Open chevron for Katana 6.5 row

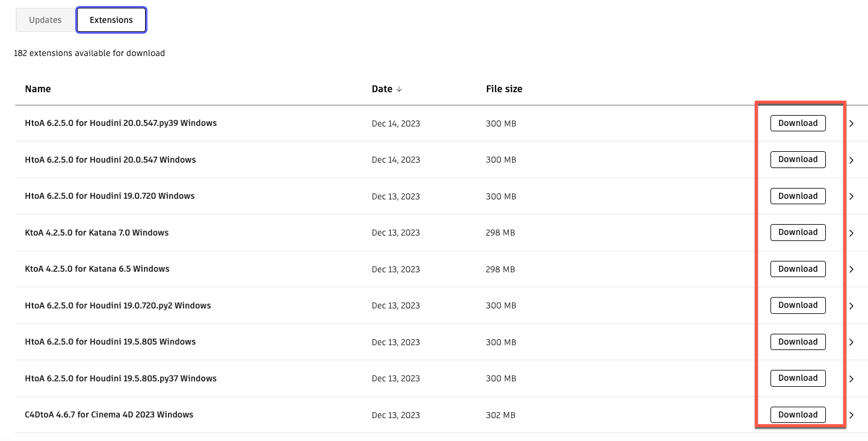tap(851, 269)
